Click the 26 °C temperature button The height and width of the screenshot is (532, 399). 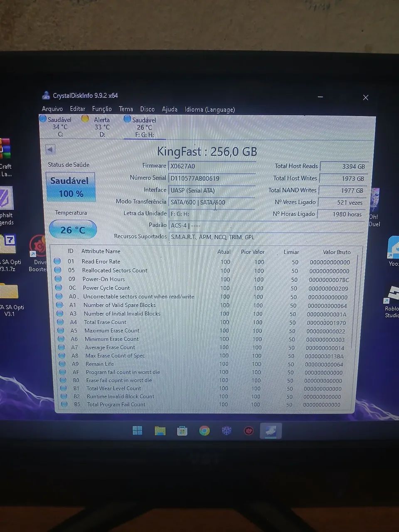(x=73, y=229)
